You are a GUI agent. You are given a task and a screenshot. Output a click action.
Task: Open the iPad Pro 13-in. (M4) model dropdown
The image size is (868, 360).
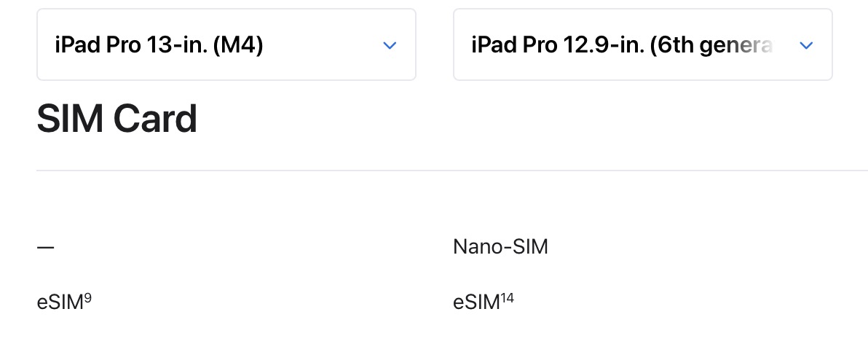point(226,45)
